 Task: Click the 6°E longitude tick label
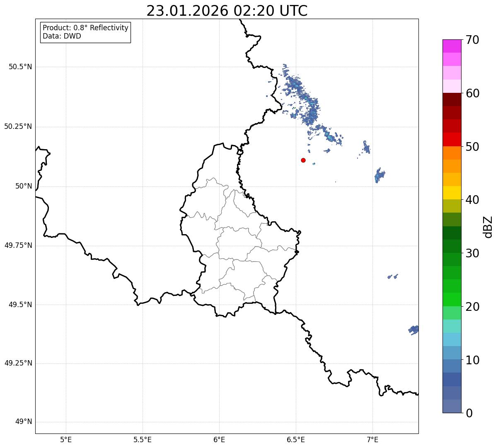coord(219,439)
